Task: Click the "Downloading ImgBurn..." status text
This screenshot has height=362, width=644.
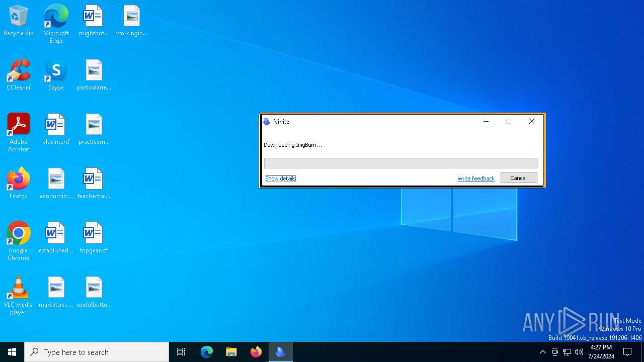Action: [x=293, y=145]
